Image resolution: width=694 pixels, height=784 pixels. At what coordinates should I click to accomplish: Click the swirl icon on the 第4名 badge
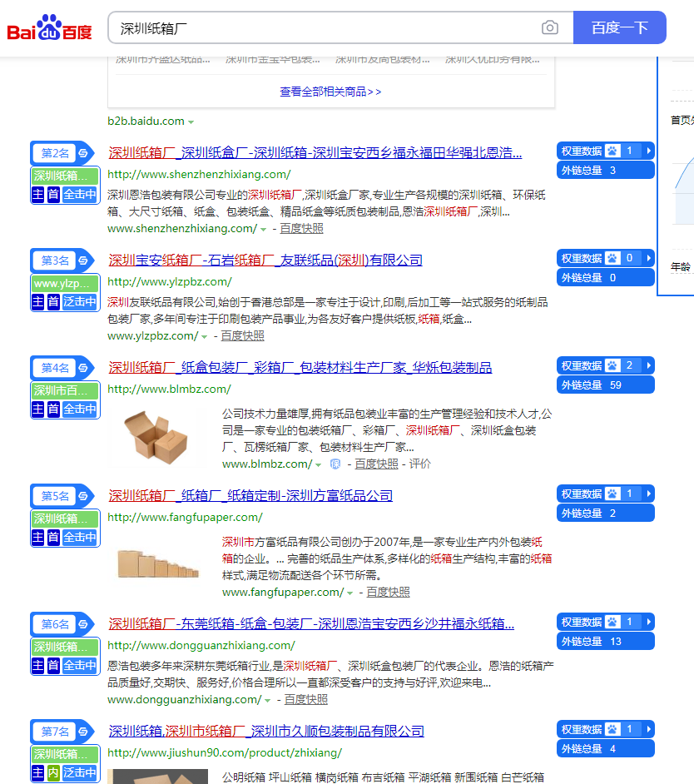tap(83, 368)
